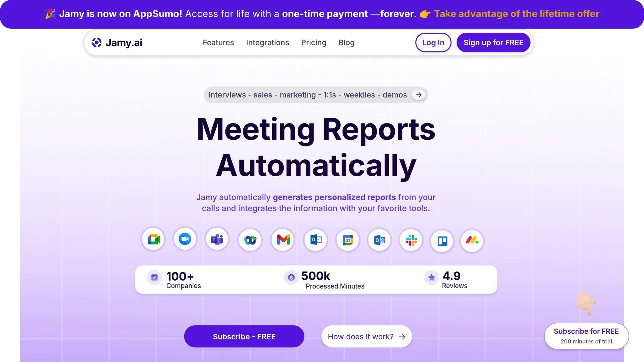Viewport: 644px width, 362px height.
Task: Click the Microsoft Teams icon
Action: pos(217,239)
